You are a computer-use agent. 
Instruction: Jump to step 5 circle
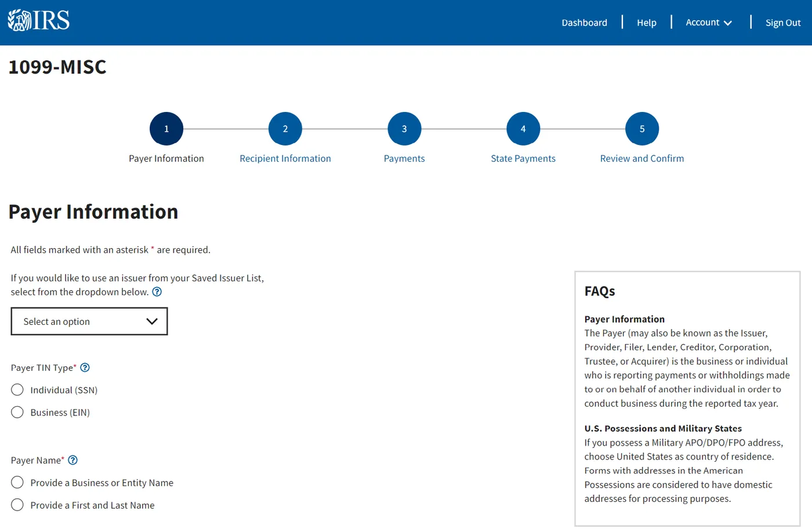(x=642, y=129)
